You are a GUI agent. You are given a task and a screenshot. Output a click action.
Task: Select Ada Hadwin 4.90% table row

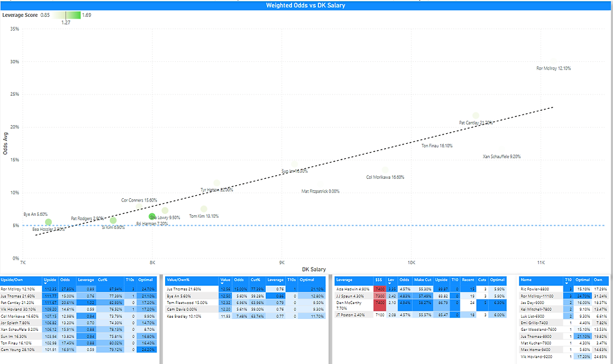coord(420,290)
